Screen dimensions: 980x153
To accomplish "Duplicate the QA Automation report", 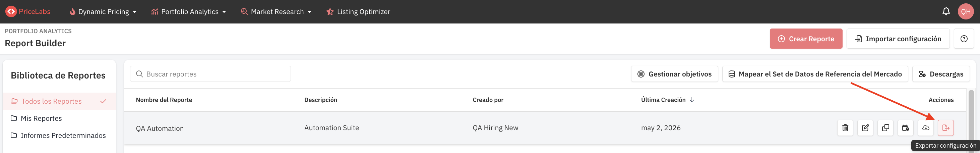I will pyautogui.click(x=885, y=128).
